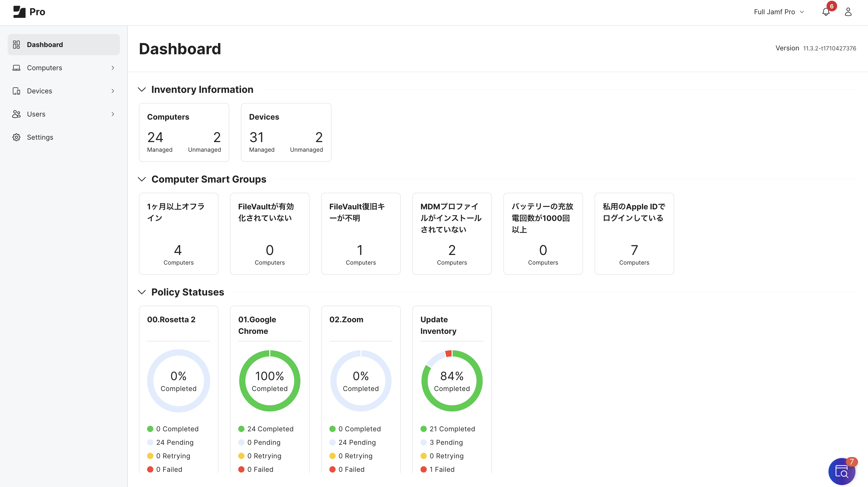Click the Dashboard grid icon in sidebar
Image resolution: width=868 pixels, height=487 pixels.
tap(16, 44)
